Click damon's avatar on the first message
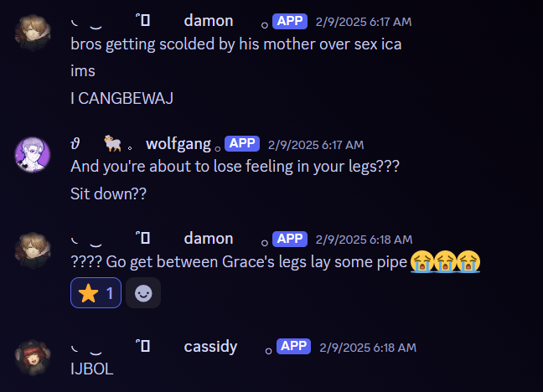Image resolution: width=543 pixels, height=392 pixels. coord(33,33)
